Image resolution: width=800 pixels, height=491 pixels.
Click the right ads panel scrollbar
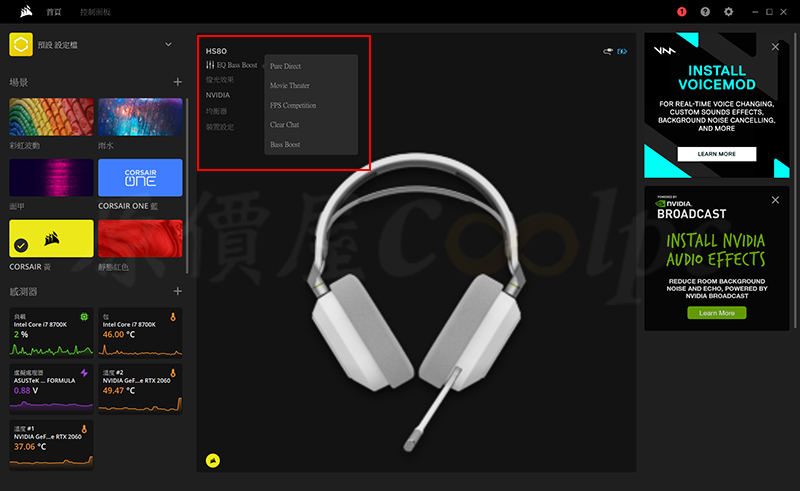795,180
